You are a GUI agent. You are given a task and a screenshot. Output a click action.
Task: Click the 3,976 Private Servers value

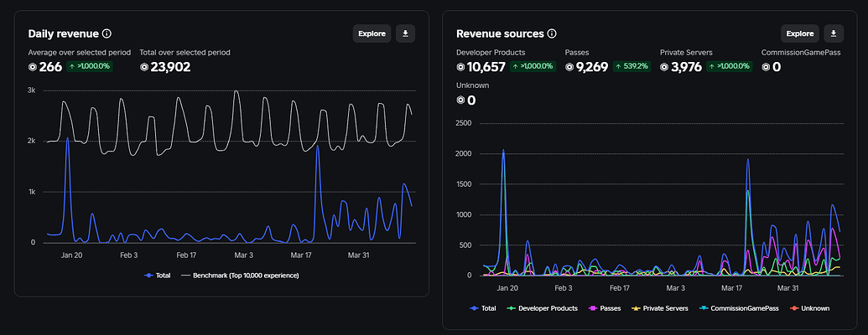pos(686,67)
